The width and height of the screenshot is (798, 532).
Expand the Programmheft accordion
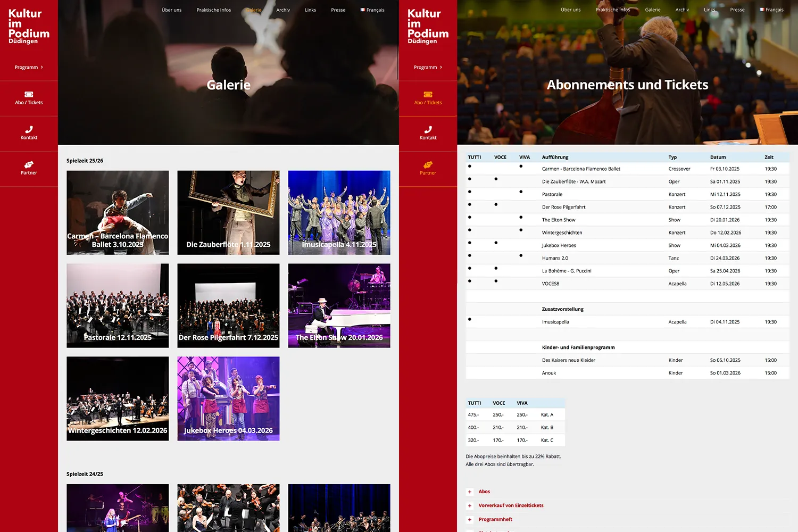470,520
